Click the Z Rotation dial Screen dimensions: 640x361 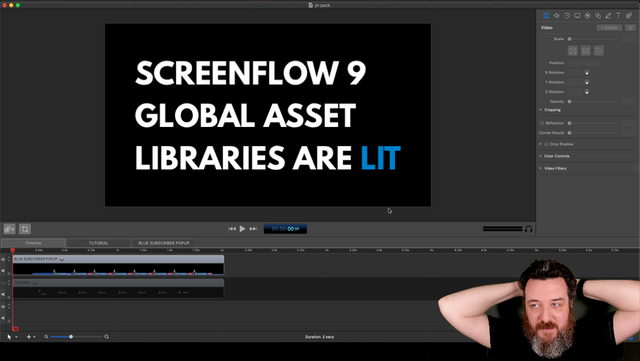pyautogui.click(x=587, y=92)
